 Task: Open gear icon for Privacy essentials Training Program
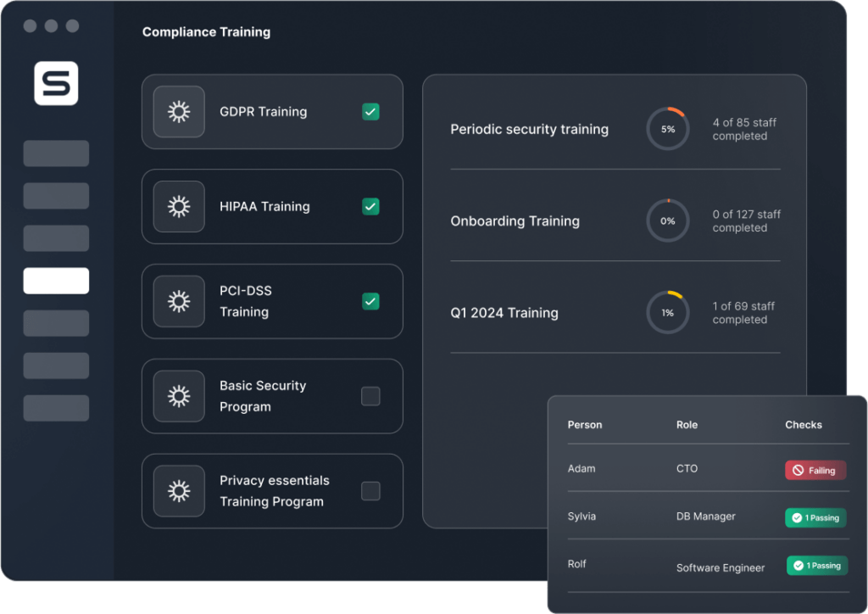(179, 491)
